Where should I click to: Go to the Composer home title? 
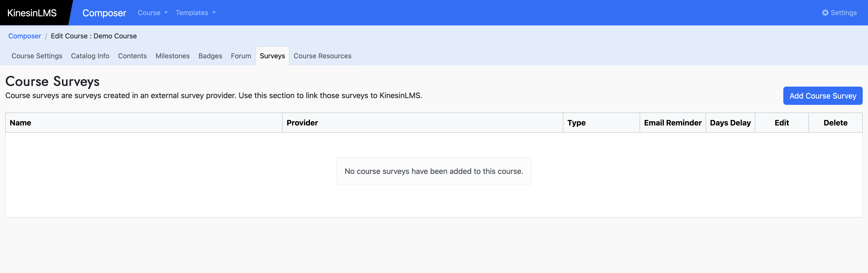pos(104,13)
